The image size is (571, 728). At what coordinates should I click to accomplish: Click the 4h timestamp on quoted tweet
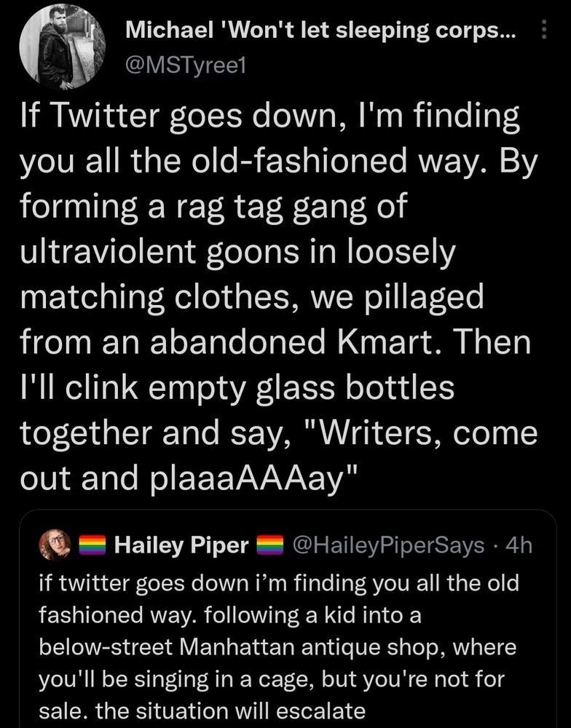tap(519, 545)
